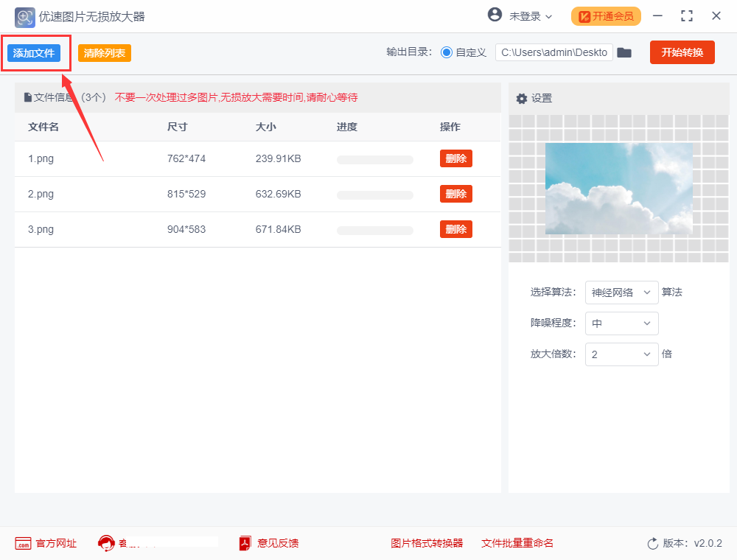Click the app logo in title bar
The height and width of the screenshot is (560, 737).
point(25,16)
